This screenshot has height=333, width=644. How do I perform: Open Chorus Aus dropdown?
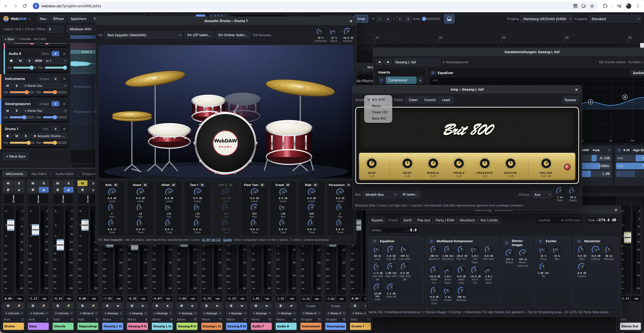coord(542,195)
